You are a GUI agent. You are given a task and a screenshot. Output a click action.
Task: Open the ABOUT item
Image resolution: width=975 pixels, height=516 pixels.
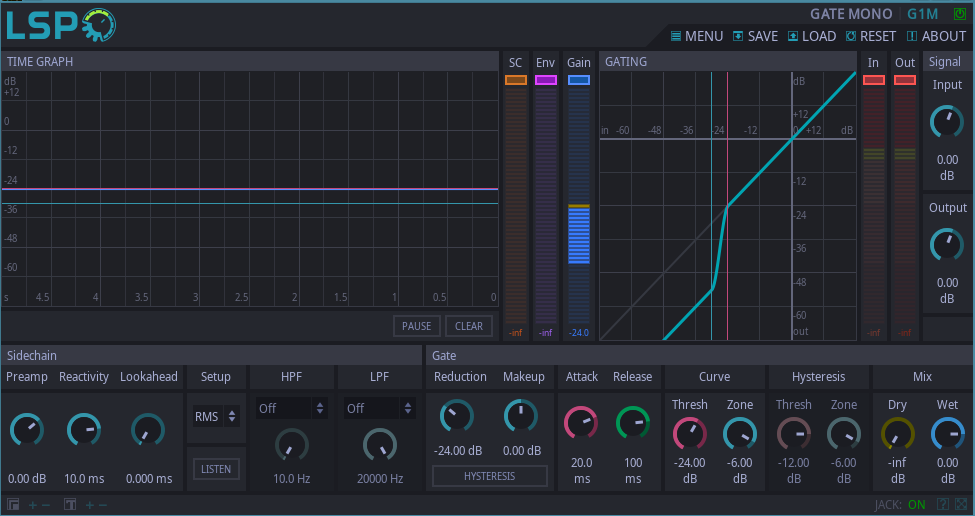click(x=936, y=36)
